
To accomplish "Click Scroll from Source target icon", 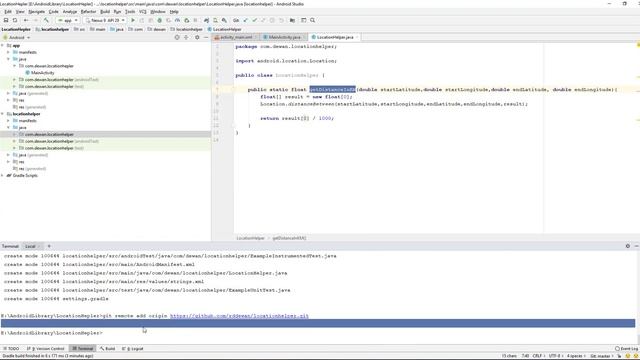I will click(x=177, y=37).
